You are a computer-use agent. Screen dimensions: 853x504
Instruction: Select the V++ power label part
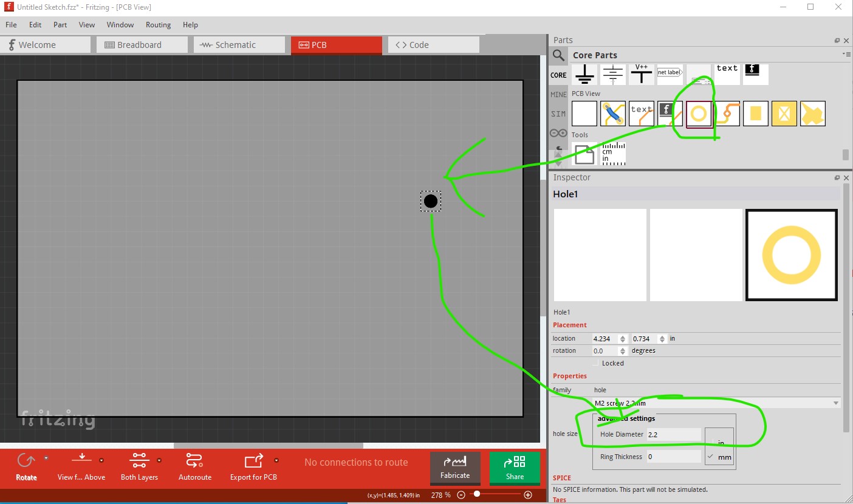coord(642,75)
